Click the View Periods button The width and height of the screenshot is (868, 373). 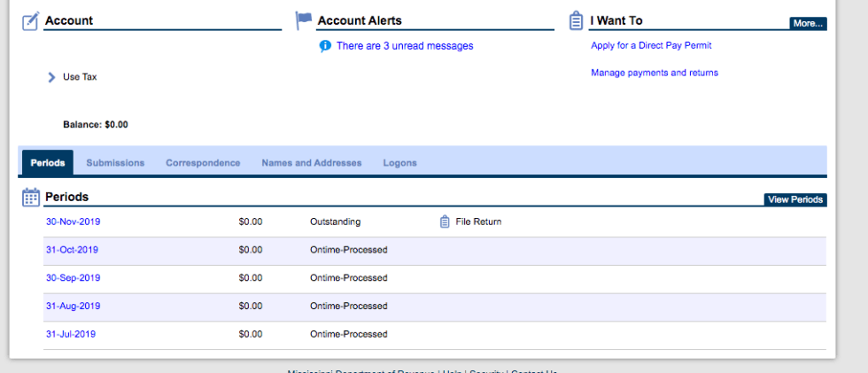pyautogui.click(x=794, y=199)
